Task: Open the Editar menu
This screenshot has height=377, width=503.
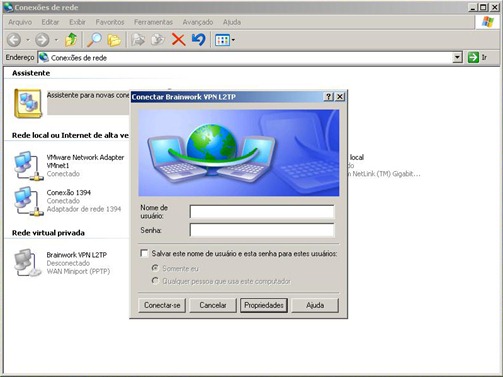Action: click(50, 22)
